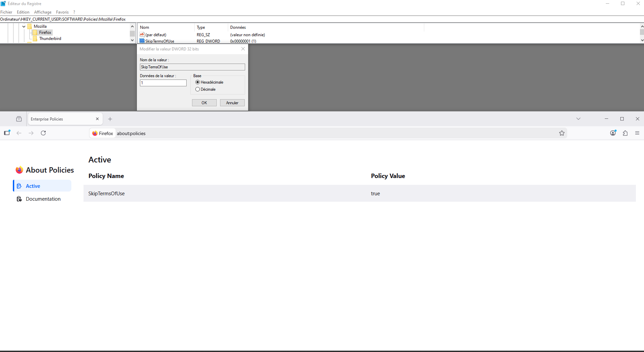The height and width of the screenshot is (352, 644).
Task: Click the Firefox logo beside About Policies
Action: coord(19,170)
